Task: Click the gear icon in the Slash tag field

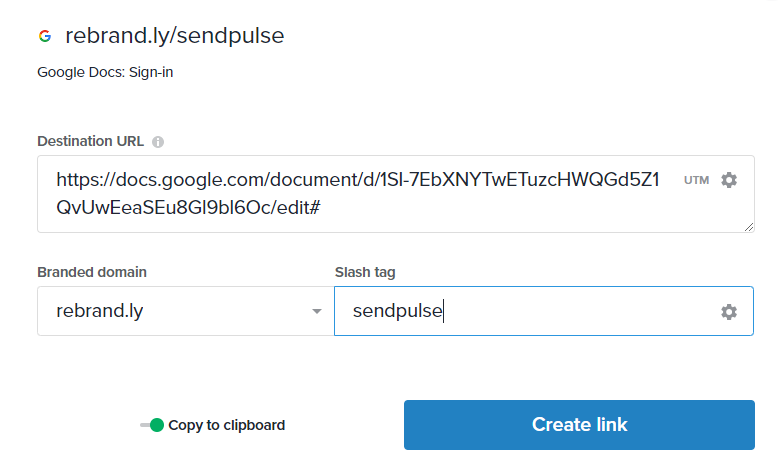Action: pos(729,312)
